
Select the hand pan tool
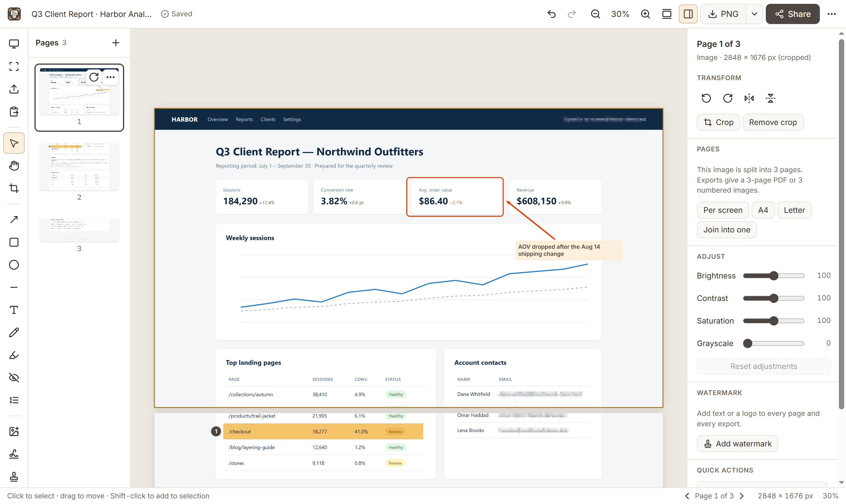14,166
